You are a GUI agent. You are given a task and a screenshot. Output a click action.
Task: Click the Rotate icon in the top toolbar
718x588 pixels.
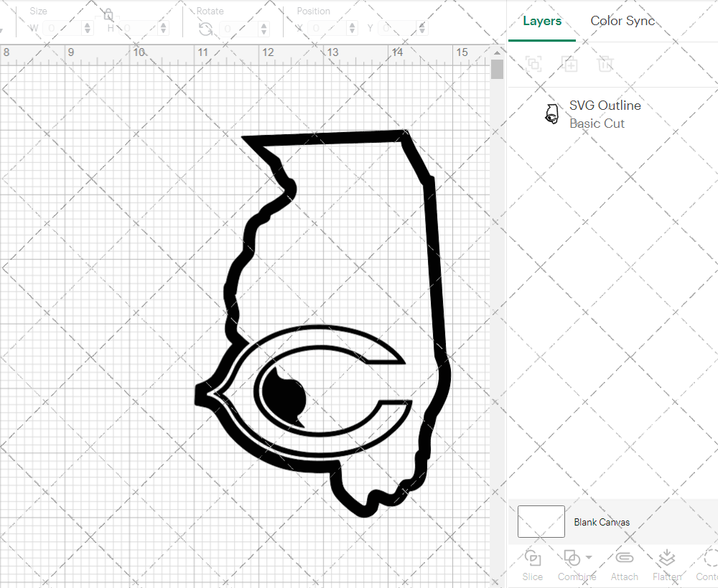pos(205,29)
